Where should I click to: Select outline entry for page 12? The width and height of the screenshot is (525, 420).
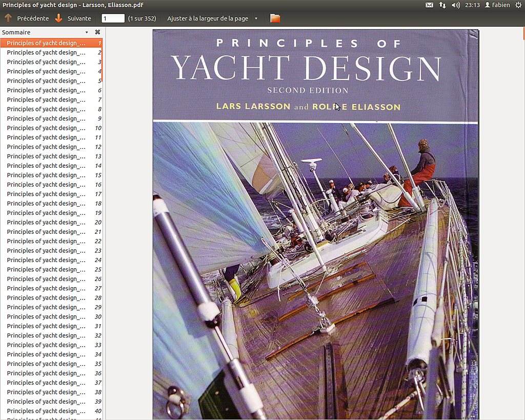click(52, 147)
